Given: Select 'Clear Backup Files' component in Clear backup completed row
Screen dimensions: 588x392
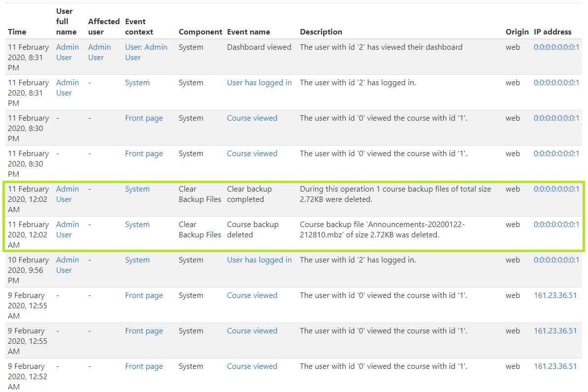Looking at the screenshot, I should click(200, 194).
